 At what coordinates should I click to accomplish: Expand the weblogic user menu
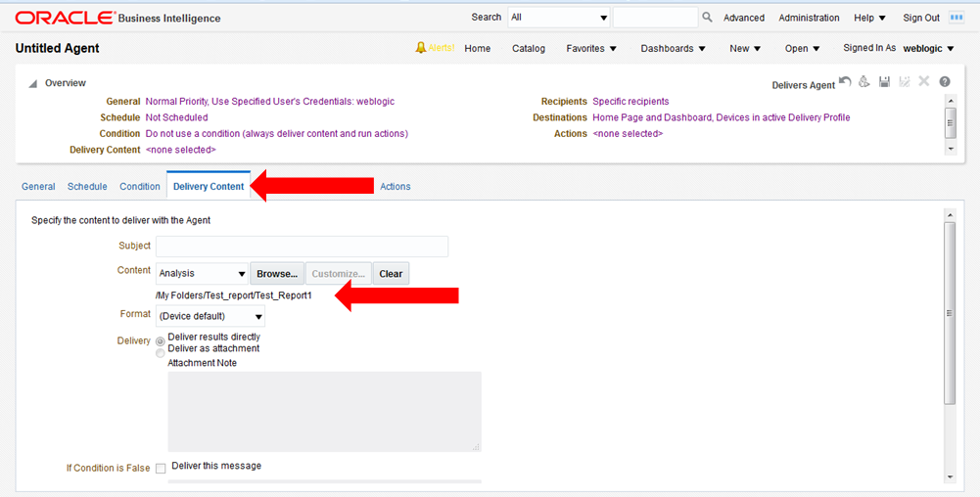929,48
